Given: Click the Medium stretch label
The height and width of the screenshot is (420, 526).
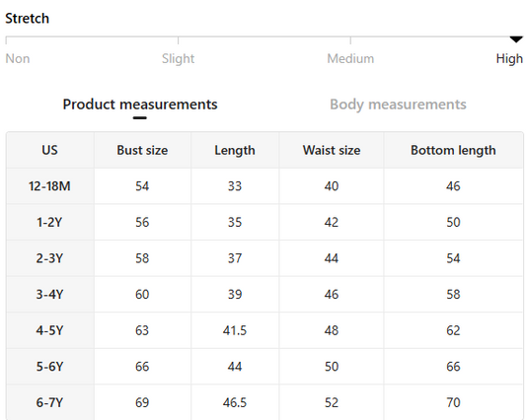Looking at the screenshot, I should (x=350, y=58).
